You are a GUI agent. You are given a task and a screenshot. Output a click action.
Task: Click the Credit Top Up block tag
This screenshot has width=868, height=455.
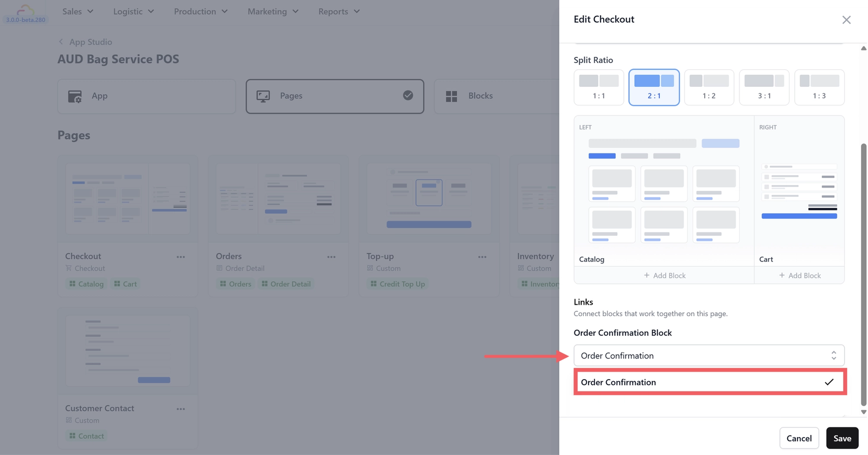point(398,284)
